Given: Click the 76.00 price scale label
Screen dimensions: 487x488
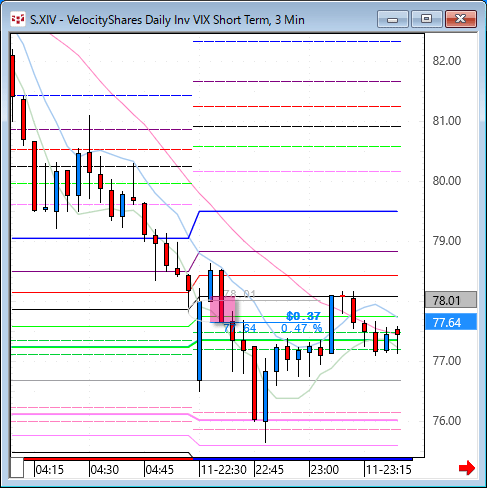Looking at the screenshot, I should 447,421.
